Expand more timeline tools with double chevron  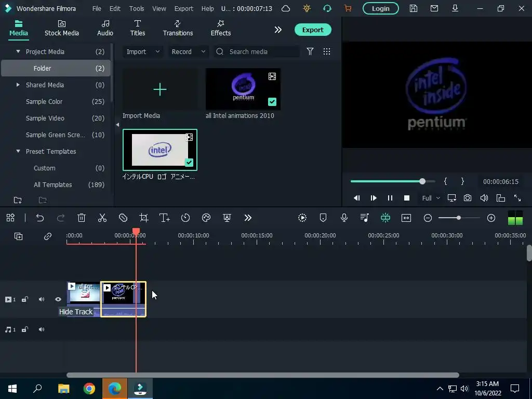pos(248,218)
